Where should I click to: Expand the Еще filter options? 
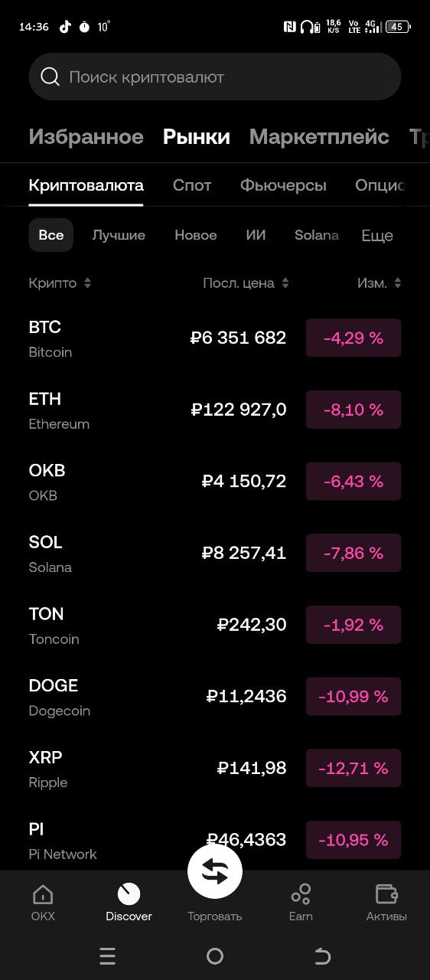377,236
